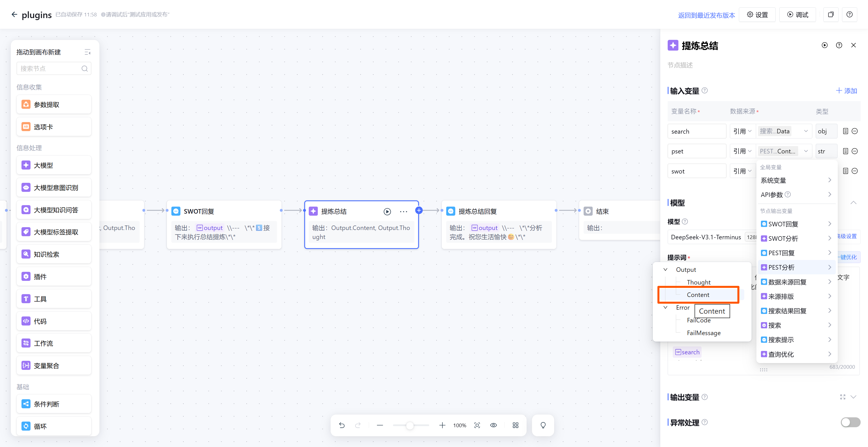The image size is (868, 447).
Task: Run the 提炼总结 node with play icon on canvas
Action: point(387,212)
